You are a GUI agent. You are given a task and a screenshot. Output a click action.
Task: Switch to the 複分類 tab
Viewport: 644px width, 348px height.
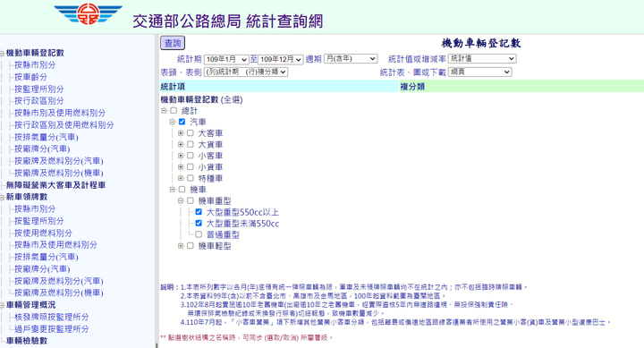click(x=521, y=87)
